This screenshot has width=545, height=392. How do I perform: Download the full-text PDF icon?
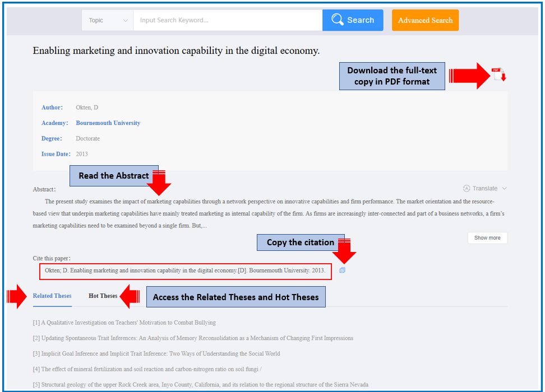[499, 74]
